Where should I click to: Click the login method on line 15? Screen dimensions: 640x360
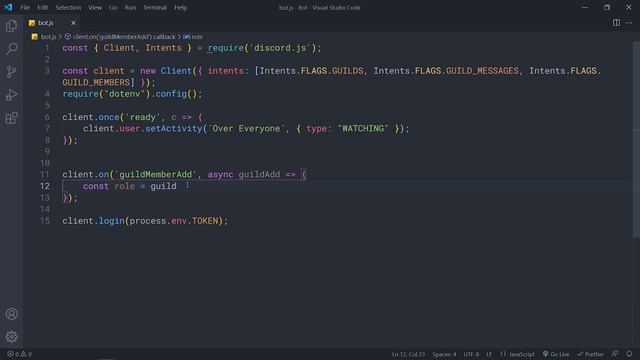pos(111,221)
